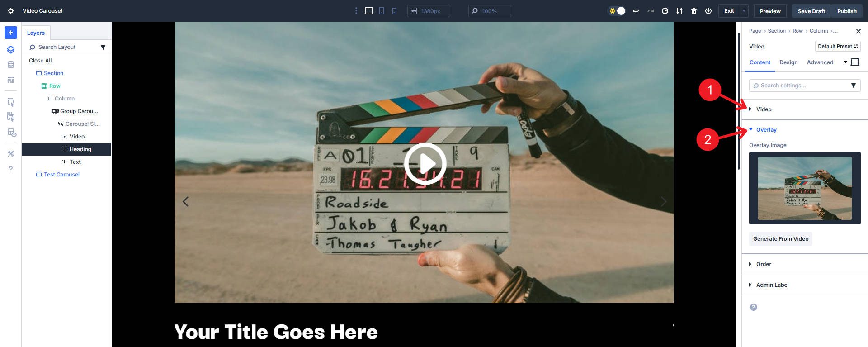
Task: Click the trash icon in top toolbar
Action: 693,11
